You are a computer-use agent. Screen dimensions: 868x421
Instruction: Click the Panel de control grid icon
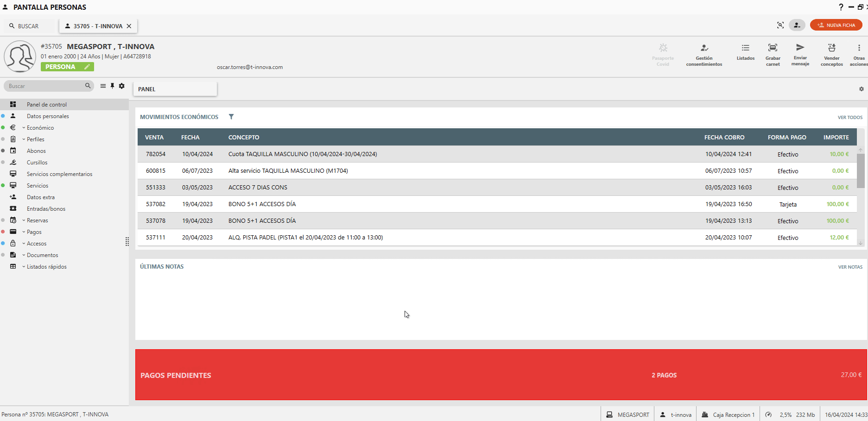pyautogui.click(x=13, y=104)
